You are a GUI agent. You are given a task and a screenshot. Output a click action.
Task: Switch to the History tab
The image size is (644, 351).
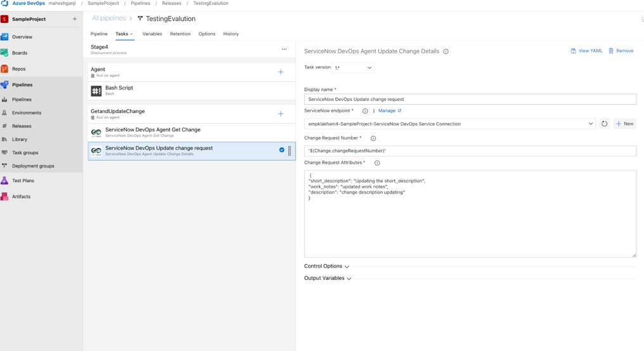[231, 34]
